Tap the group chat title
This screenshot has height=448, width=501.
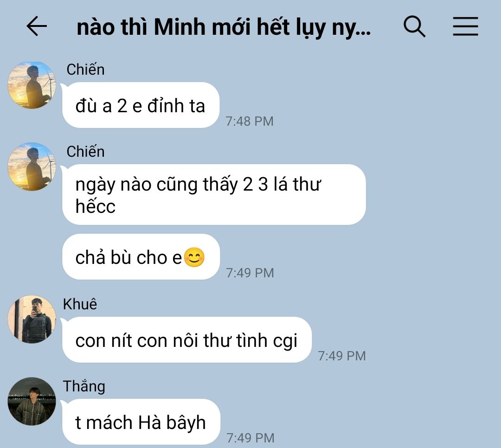coord(224,27)
